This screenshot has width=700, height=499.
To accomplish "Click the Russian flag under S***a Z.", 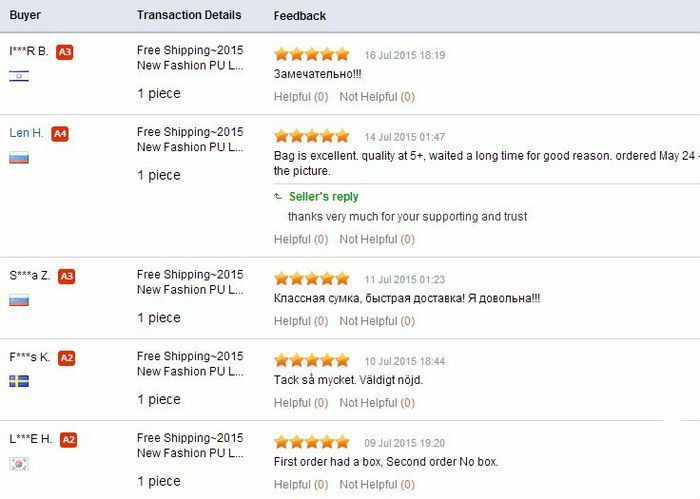I will pos(19,299).
